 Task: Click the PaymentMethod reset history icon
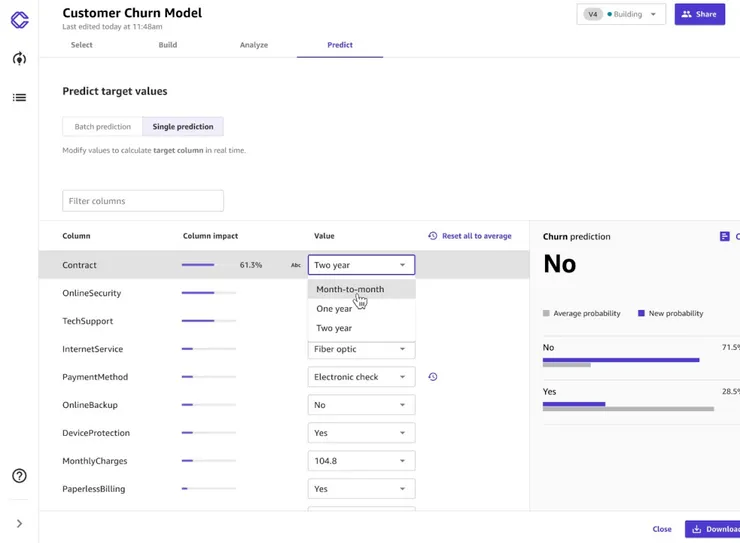(433, 377)
